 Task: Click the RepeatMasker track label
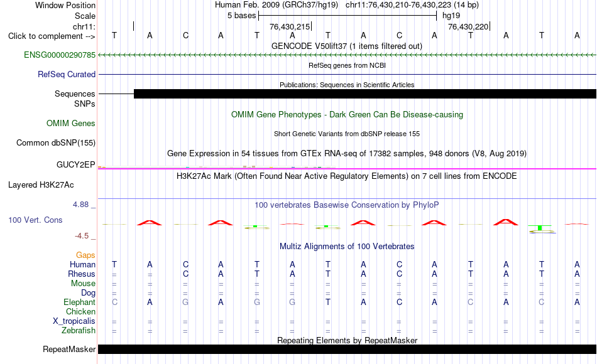click(69, 349)
